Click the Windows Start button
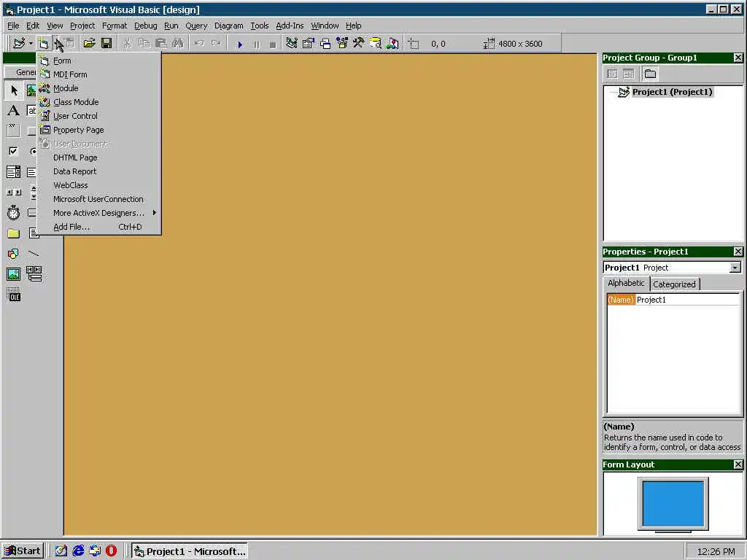 23,551
